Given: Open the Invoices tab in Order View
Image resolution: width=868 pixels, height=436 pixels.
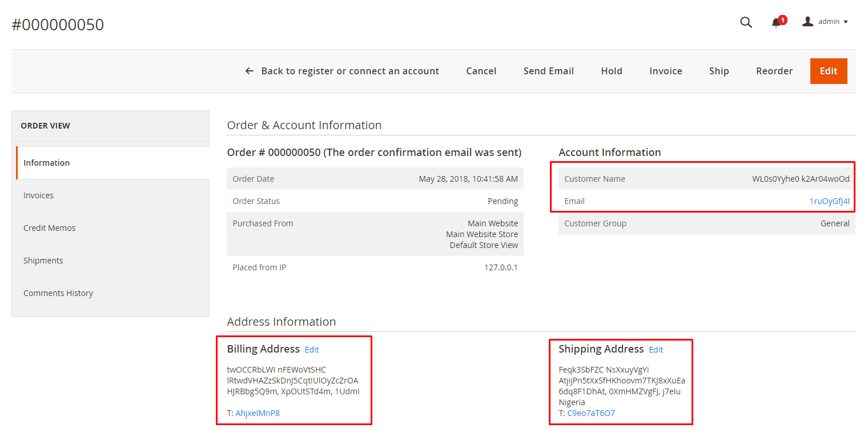Looking at the screenshot, I should pos(38,195).
